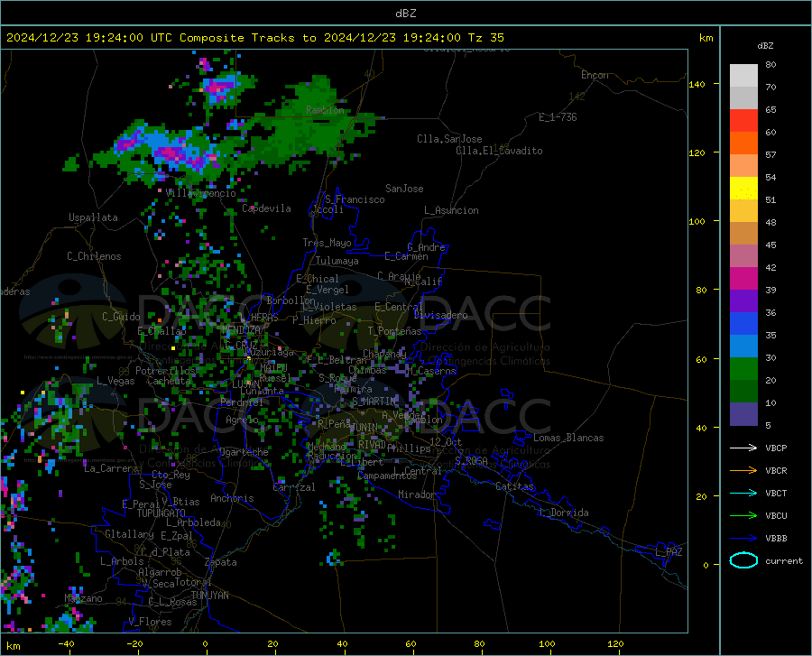Image resolution: width=812 pixels, height=656 pixels.
Task: Select the 51 dBZ yellow color swatch
Action: [743, 189]
